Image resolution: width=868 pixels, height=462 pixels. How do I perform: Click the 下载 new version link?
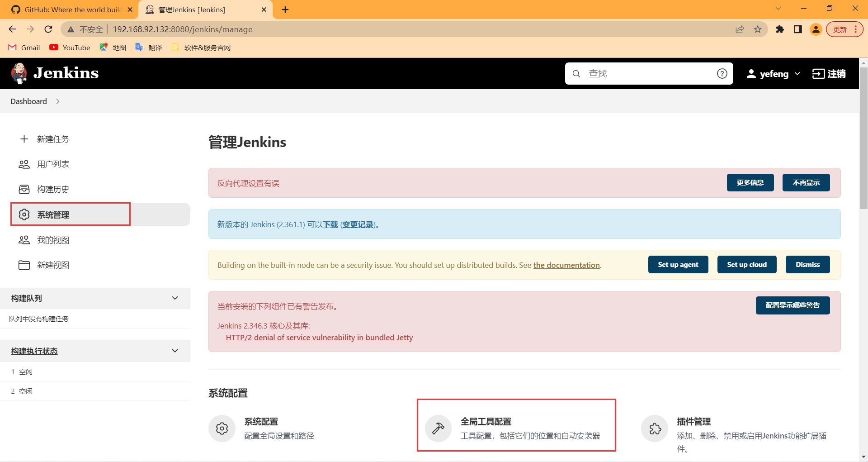(330, 224)
